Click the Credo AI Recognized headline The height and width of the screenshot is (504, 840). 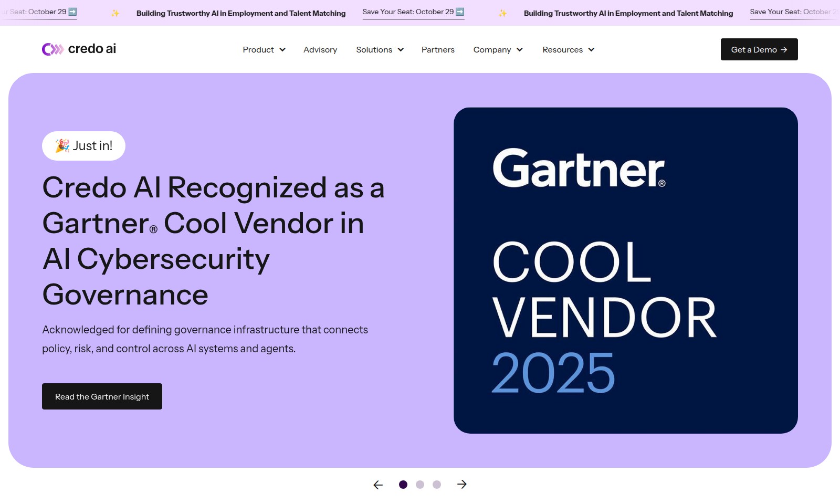[x=213, y=241]
